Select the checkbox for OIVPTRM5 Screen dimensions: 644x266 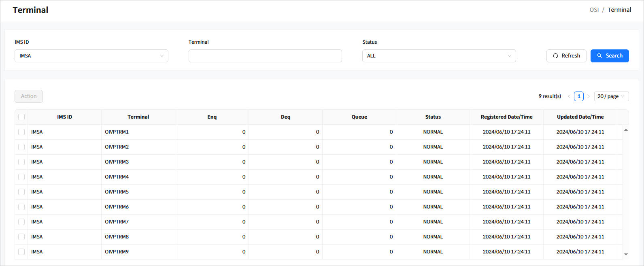[x=21, y=192]
